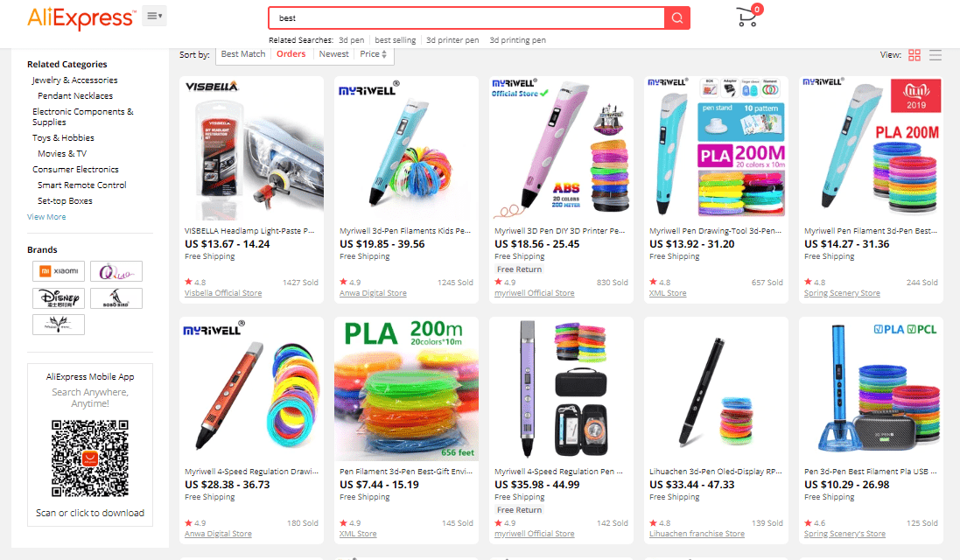Image resolution: width=960 pixels, height=560 pixels.
Task: Open Visbella Official Store link
Action: pyautogui.click(x=223, y=293)
